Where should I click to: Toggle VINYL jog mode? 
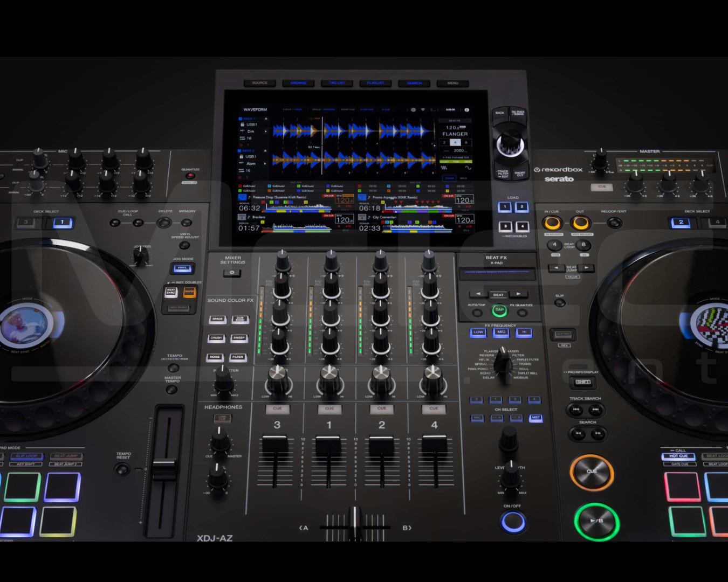[x=183, y=268]
